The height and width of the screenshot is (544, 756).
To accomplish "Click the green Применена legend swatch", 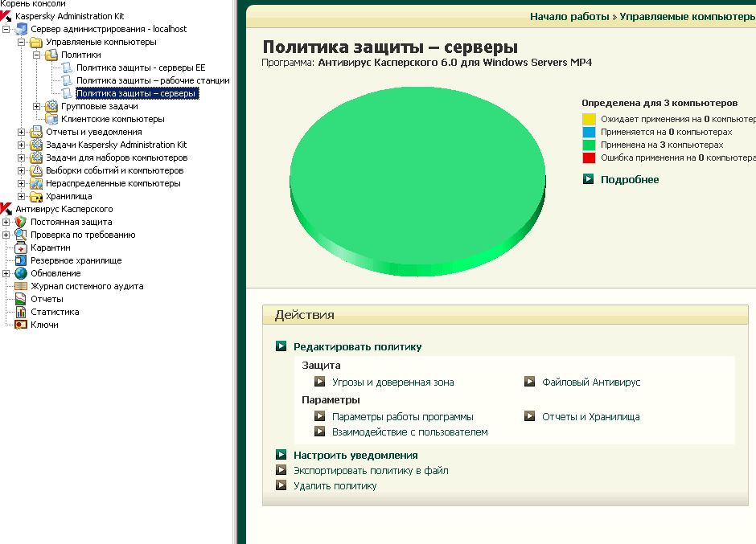I will click(x=590, y=145).
